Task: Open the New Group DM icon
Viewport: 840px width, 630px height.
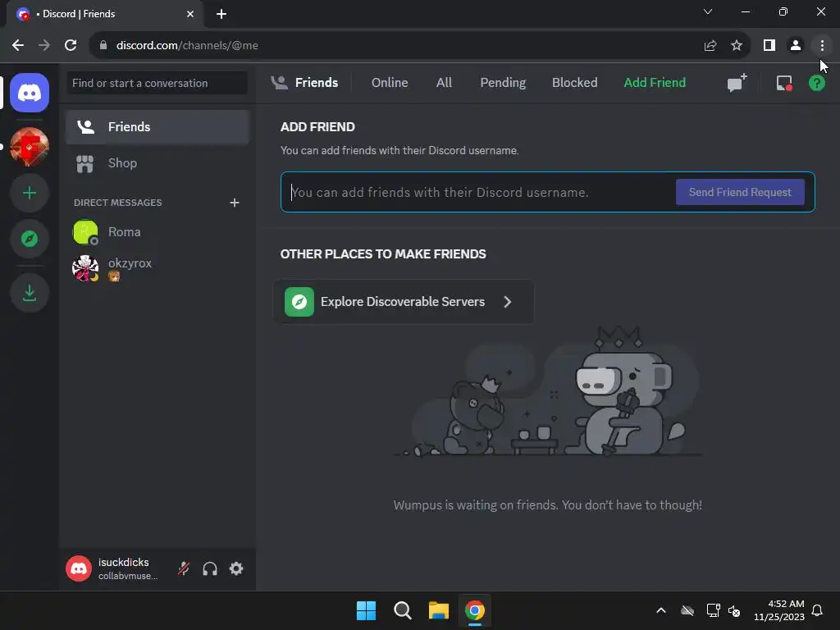Action: (x=737, y=83)
